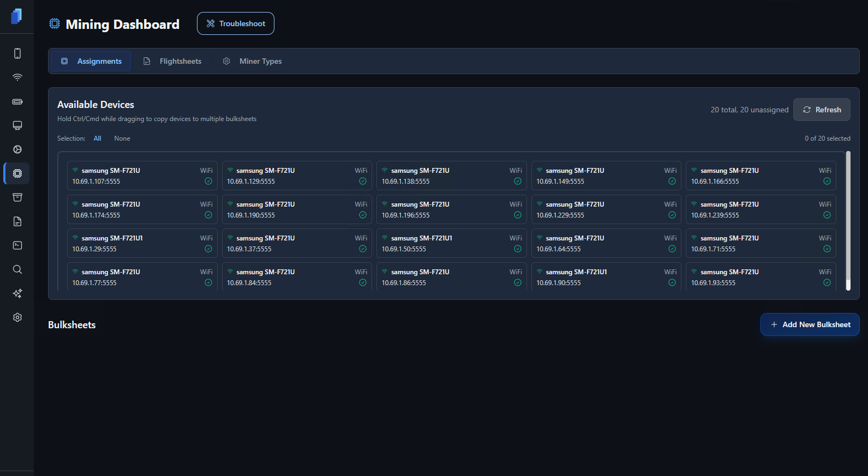Select the monitor screen sidebar icon

17,125
